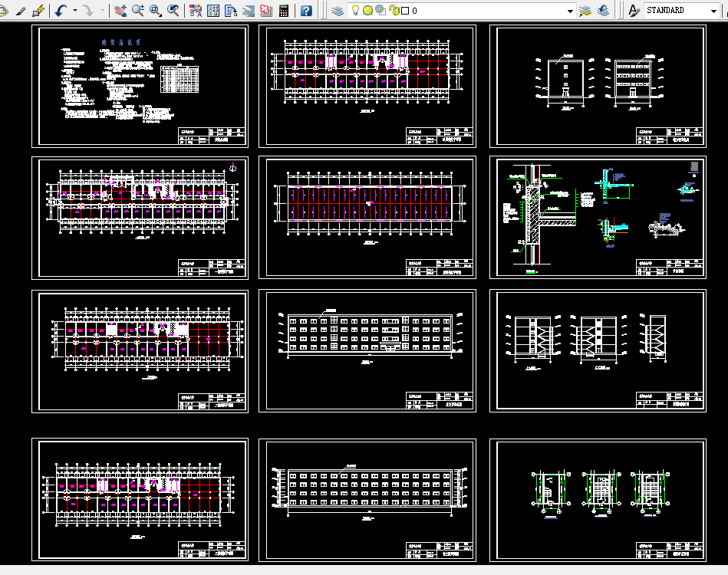Open the Markup Set Manager icon
Image resolution: width=728 pixels, height=575 pixels.
[266, 10]
